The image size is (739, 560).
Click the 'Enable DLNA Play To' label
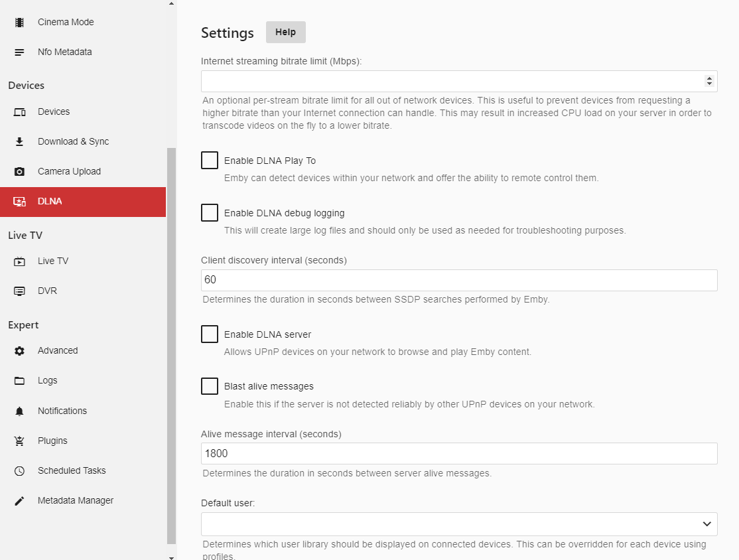270,161
